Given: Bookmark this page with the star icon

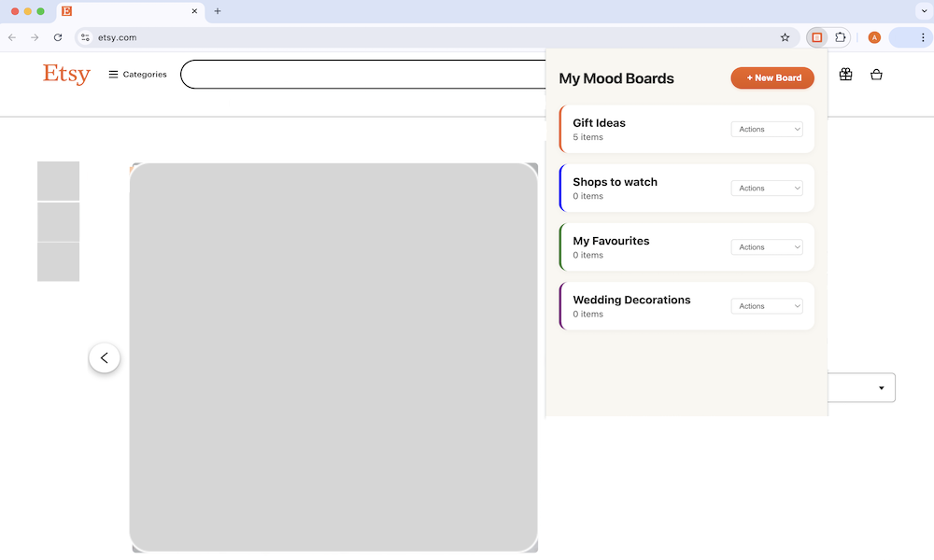Looking at the screenshot, I should click(x=785, y=37).
